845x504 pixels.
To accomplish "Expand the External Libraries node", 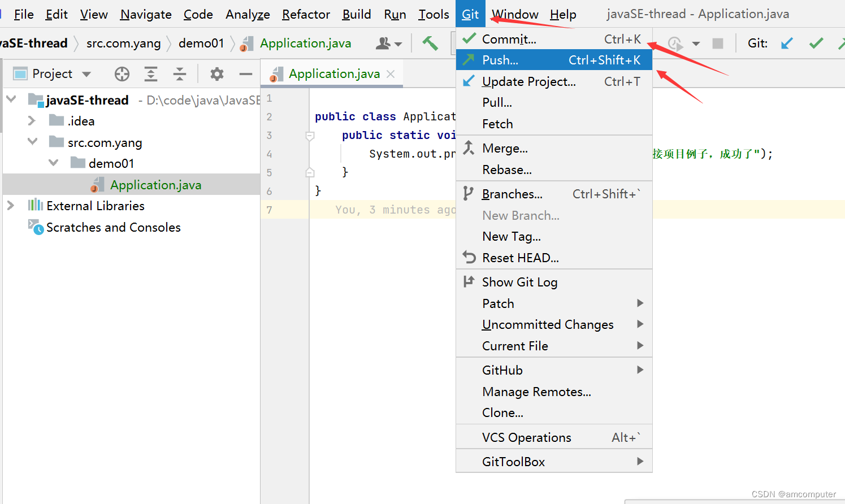I will point(10,205).
